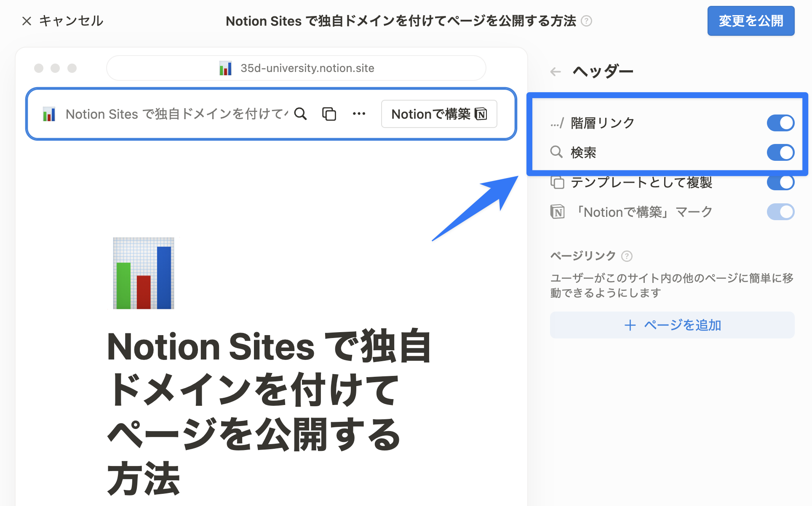Click copy icon beside テンプレートとして複製
Screen dimensions: 812x506
pos(557,182)
